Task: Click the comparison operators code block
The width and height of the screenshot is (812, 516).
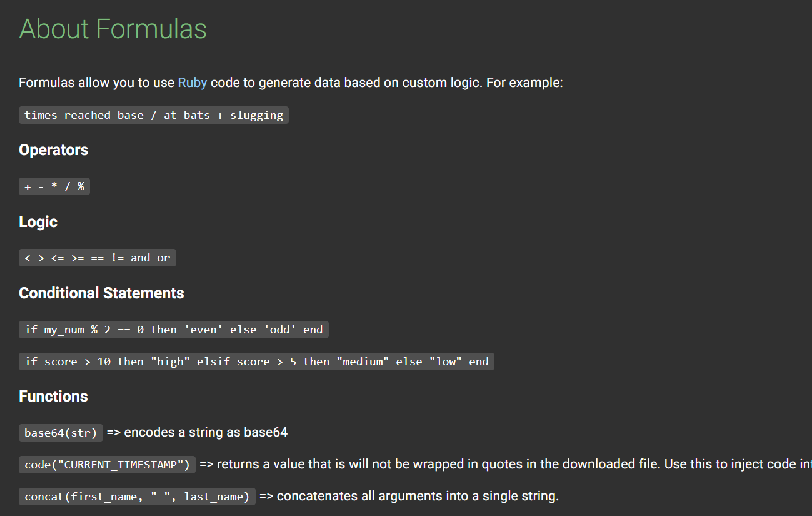Action: 97,258
